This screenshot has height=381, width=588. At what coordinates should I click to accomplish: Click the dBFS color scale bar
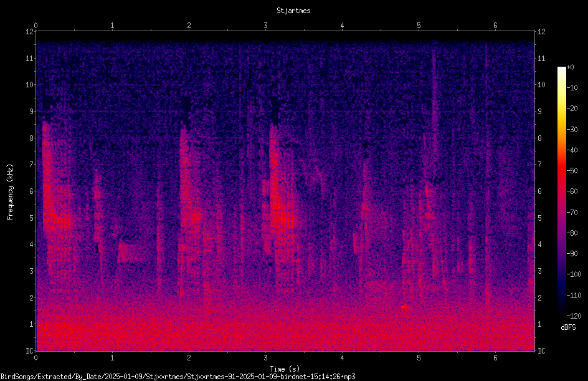click(561, 191)
